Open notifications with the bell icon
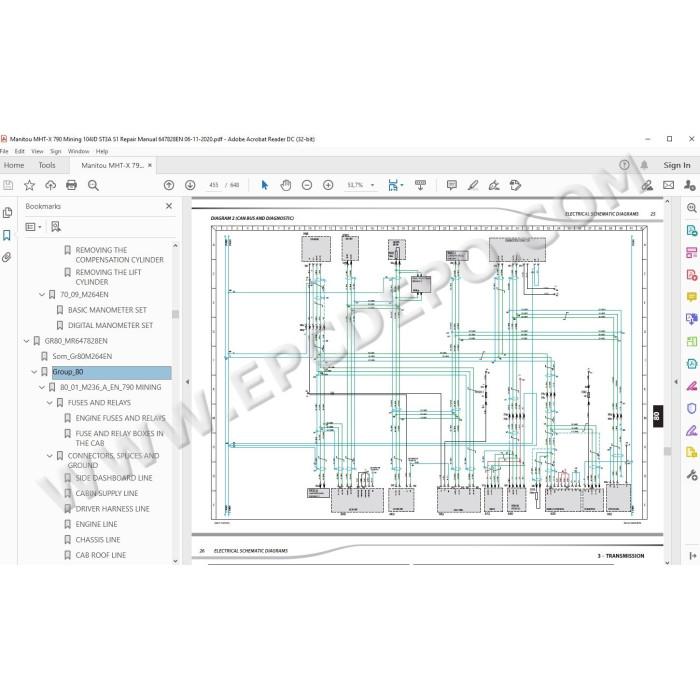 coord(644,165)
